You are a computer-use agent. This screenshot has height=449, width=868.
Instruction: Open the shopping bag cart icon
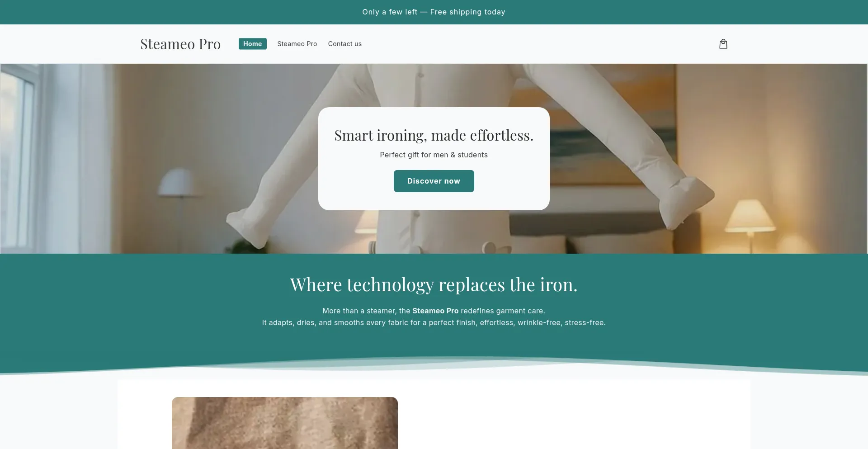[723, 44]
